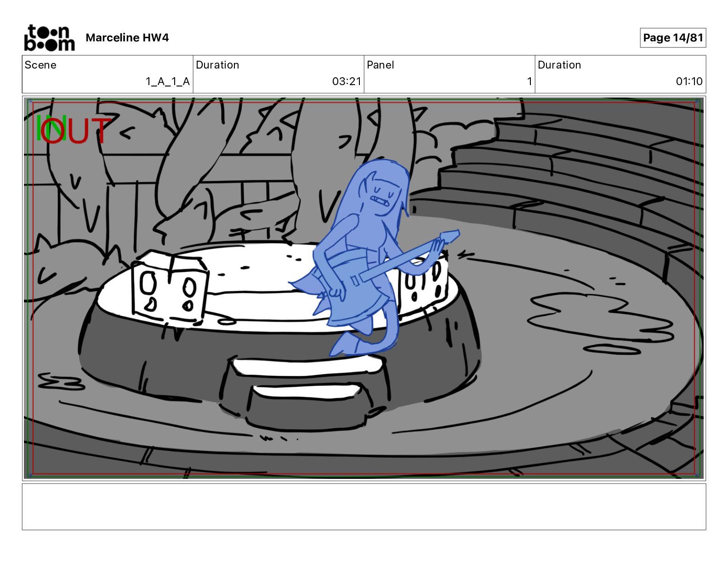Viewport: 728px width, 563px height.
Task: Click the panel number '1'
Action: 529,81
